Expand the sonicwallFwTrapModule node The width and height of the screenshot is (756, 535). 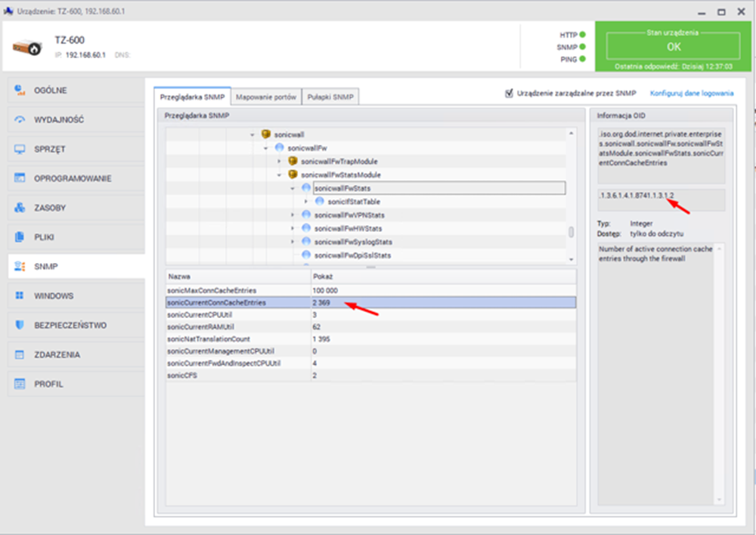[x=279, y=162]
